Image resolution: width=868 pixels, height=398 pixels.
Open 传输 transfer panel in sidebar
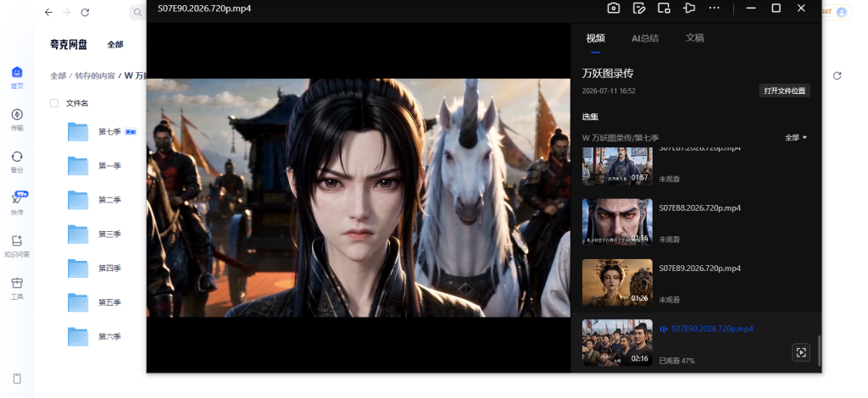pyautogui.click(x=17, y=120)
